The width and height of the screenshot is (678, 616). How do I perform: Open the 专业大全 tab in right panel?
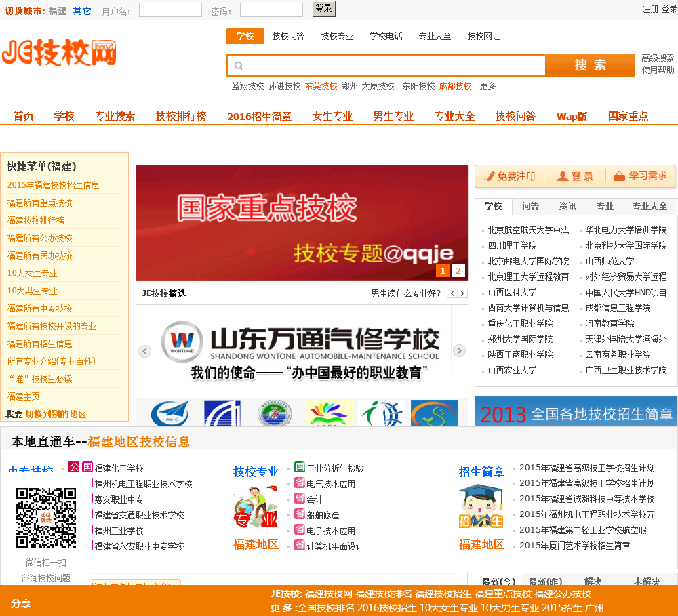point(650,206)
